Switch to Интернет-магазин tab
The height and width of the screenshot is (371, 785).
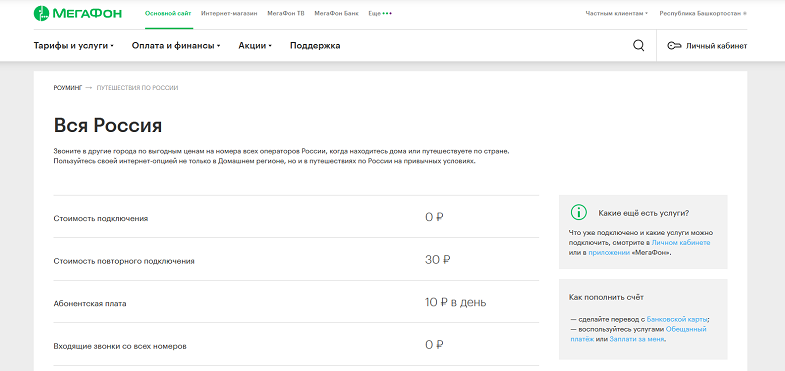coord(229,14)
